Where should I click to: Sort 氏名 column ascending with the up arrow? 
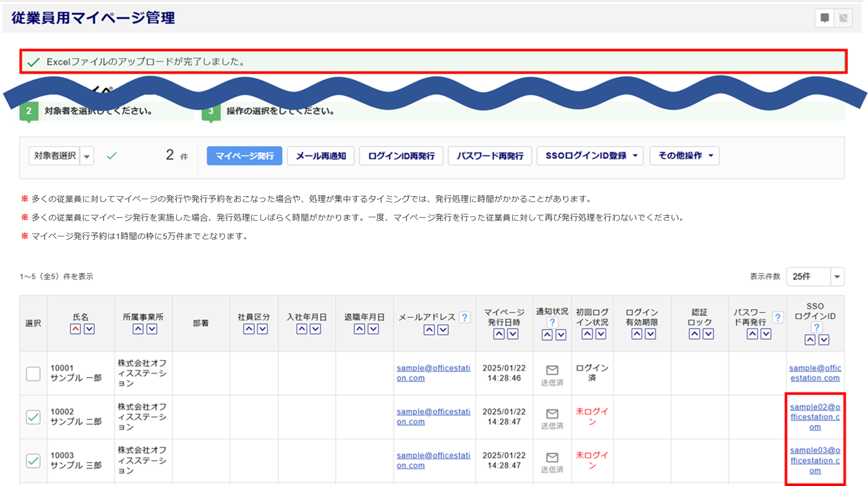pyautogui.click(x=76, y=329)
